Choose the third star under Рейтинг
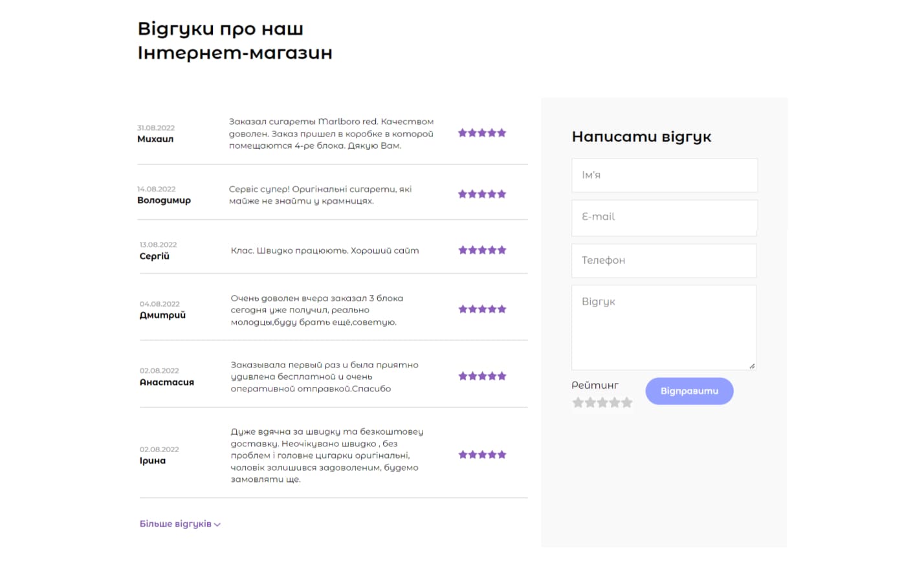Viewport: 924px width, 566px height. [602, 403]
